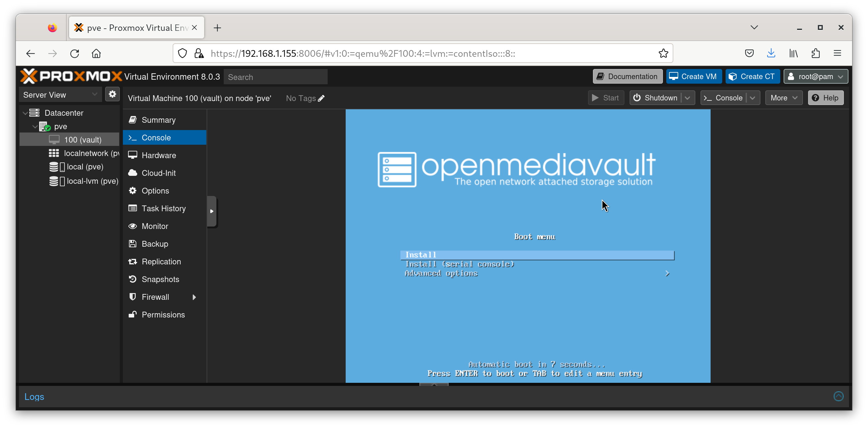This screenshot has height=428, width=868.
Task: Open the Console tab
Action: pyautogui.click(x=165, y=138)
